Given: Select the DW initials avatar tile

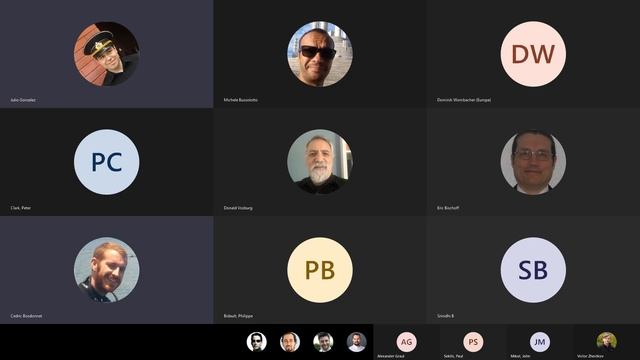Looking at the screenshot, I should click(533, 54).
